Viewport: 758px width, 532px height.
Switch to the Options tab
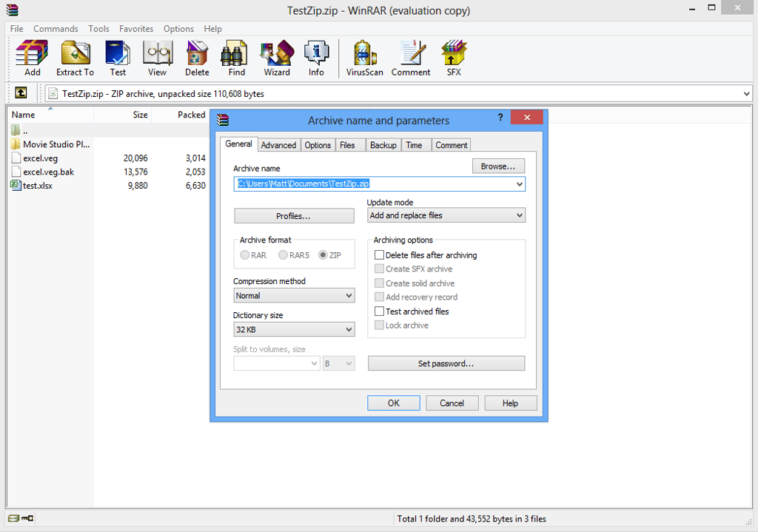click(318, 145)
